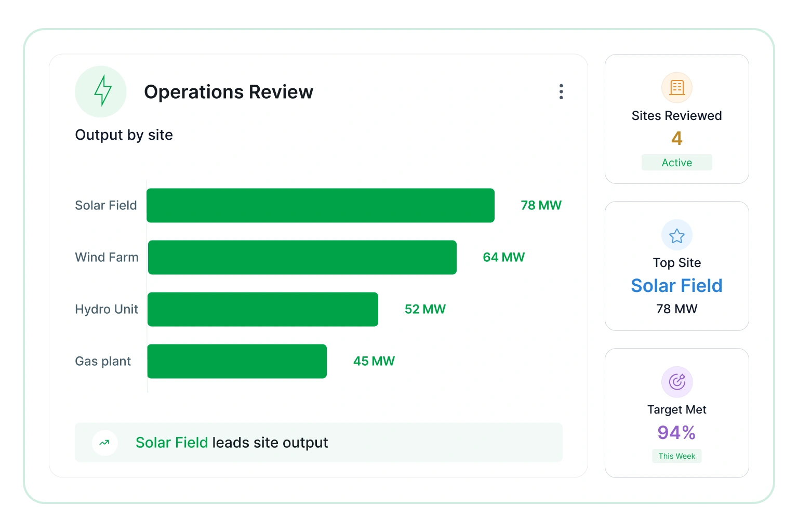Click the This Week badge
Viewport: 798px width, 532px height.
[676, 456]
